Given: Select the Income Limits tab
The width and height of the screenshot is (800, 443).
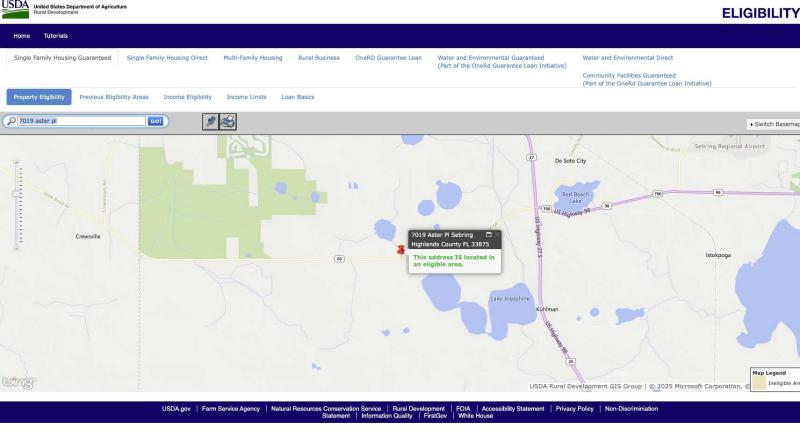Looking at the screenshot, I should click(246, 97).
